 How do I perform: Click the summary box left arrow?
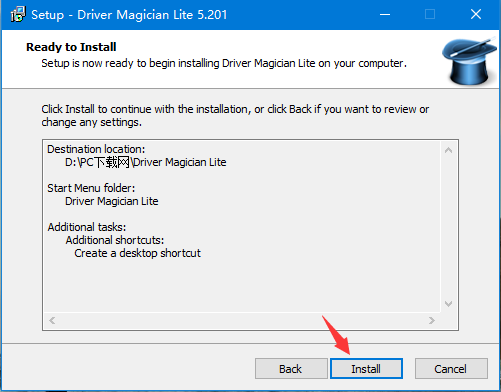tap(52, 321)
